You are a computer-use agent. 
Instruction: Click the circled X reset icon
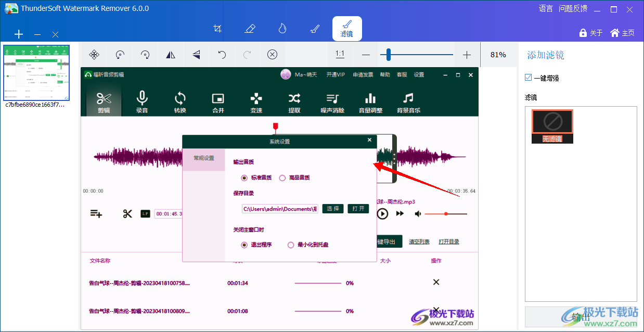click(273, 55)
